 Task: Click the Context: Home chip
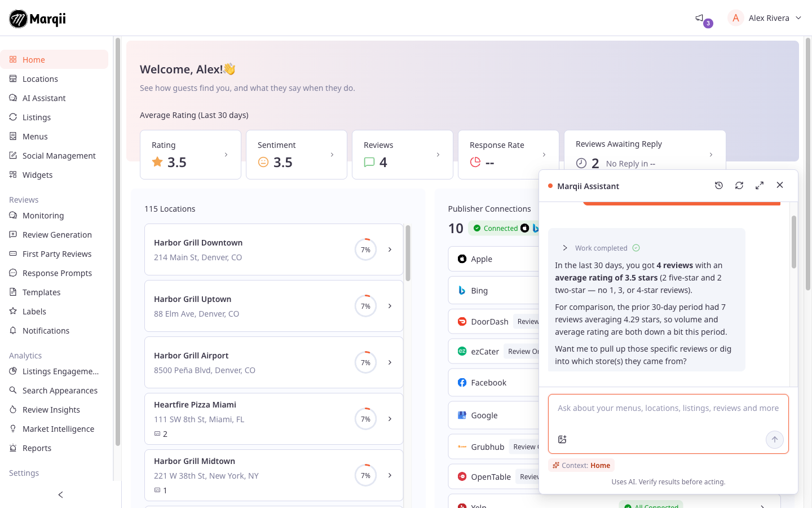pyautogui.click(x=581, y=466)
